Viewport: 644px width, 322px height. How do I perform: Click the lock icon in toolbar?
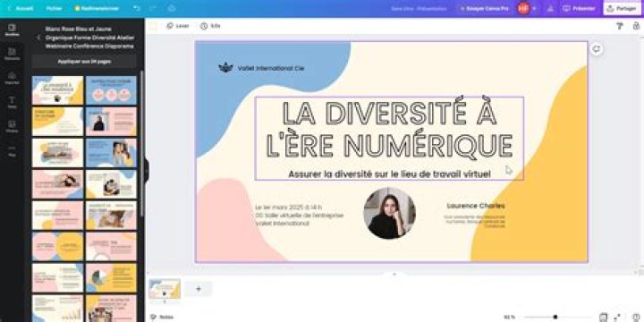(636, 26)
